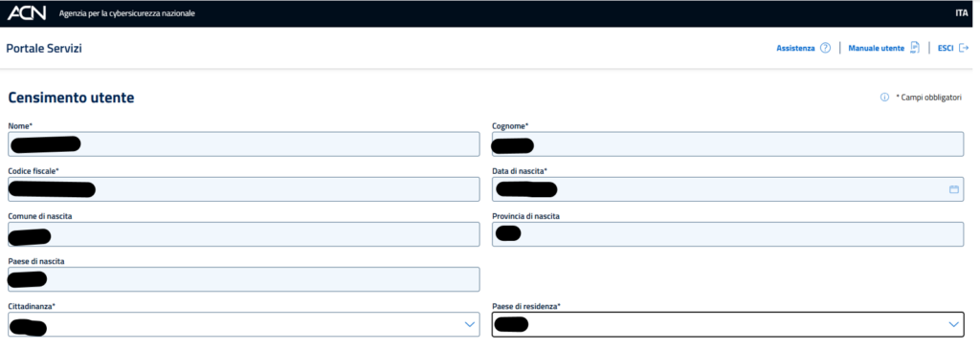Screen dimensions: 980x349
Task: Click the Codice fiscale field
Action: click(x=244, y=189)
